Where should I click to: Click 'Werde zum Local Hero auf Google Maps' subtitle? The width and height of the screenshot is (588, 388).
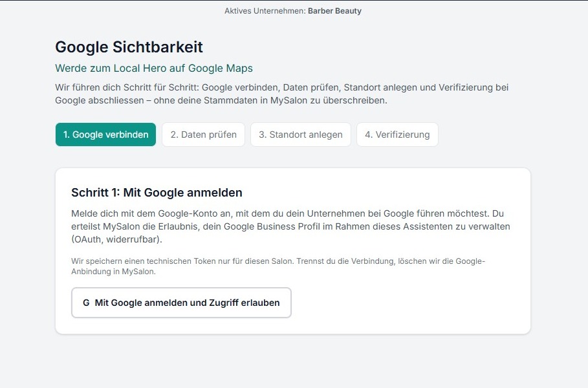click(154, 69)
